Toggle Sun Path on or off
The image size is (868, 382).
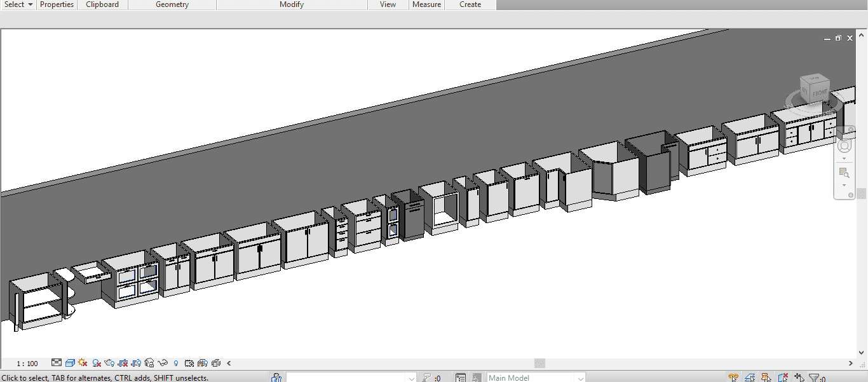click(x=83, y=364)
